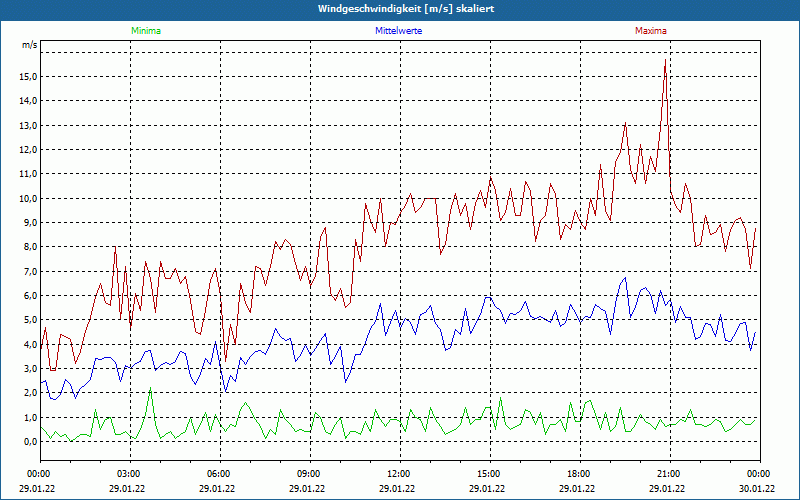Select the blue 'Mittelwerte' legend label
800x500 pixels.
point(398,31)
